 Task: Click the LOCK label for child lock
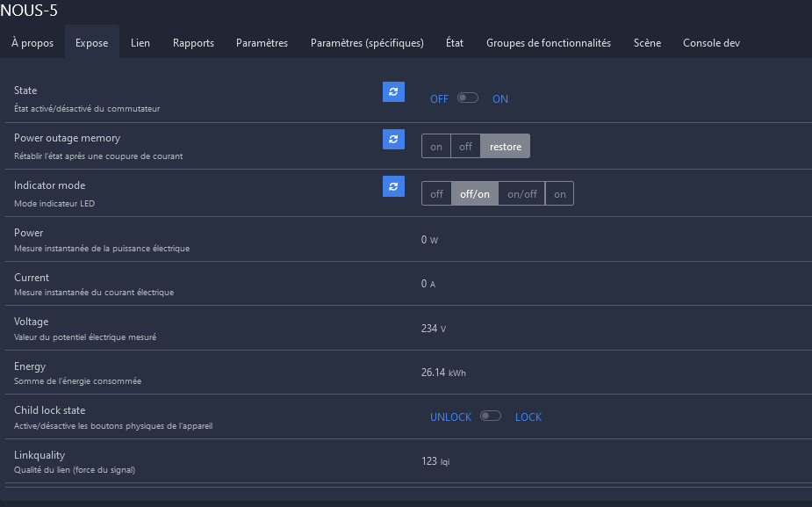coord(528,417)
